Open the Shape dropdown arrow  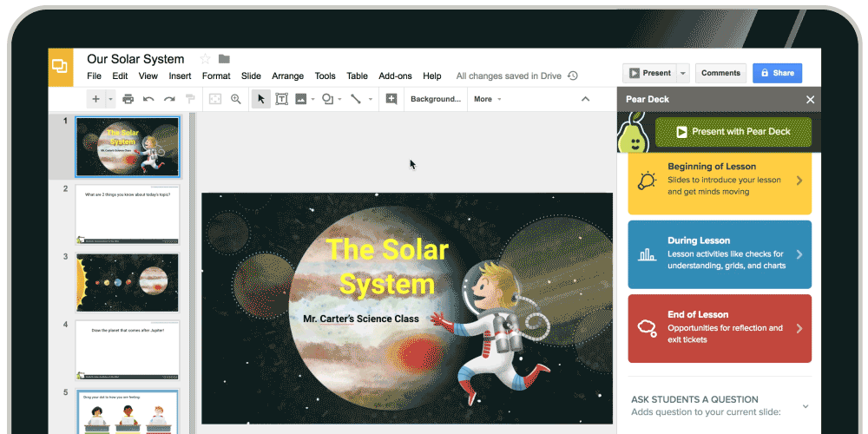[x=339, y=99]
